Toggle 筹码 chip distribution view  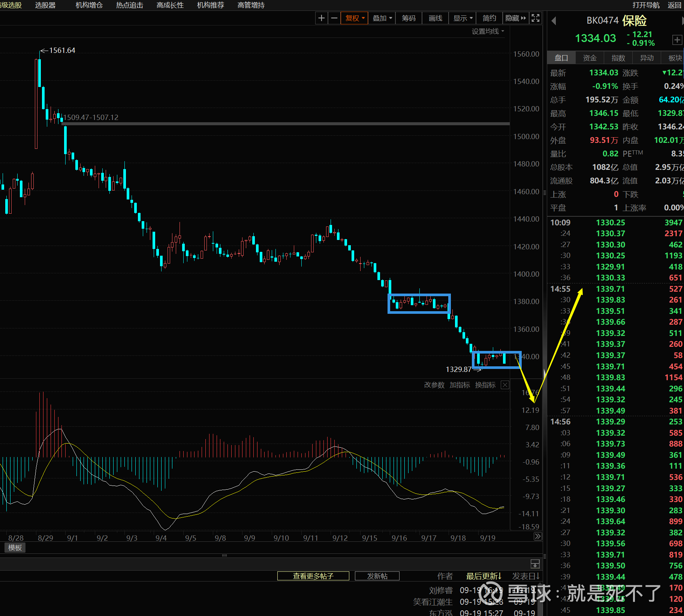coord(409,18)
